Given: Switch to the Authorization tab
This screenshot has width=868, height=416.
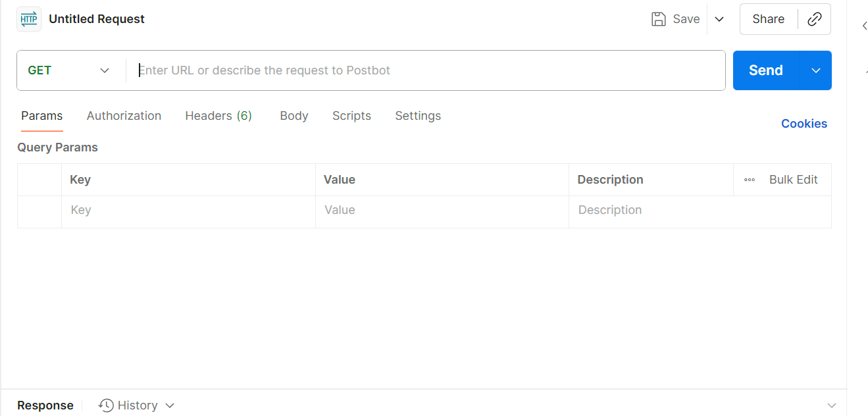Looking at the screenshot, I should (124, 116).
